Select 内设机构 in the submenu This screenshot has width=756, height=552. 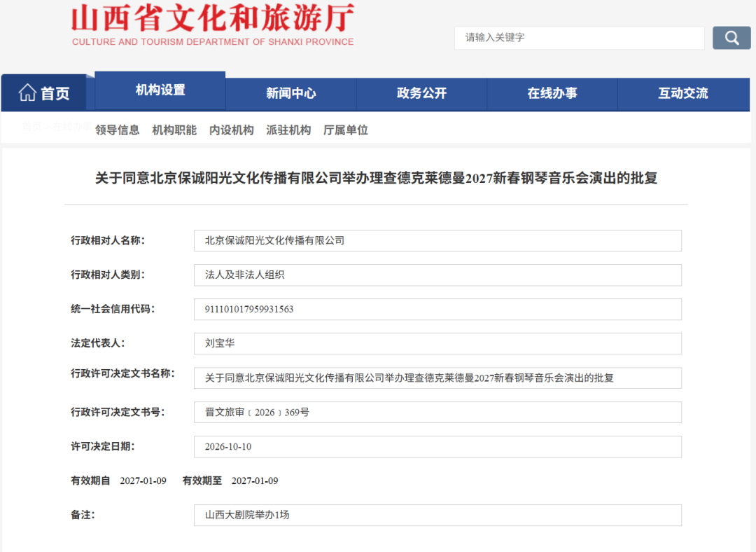(x=232, y=130)
